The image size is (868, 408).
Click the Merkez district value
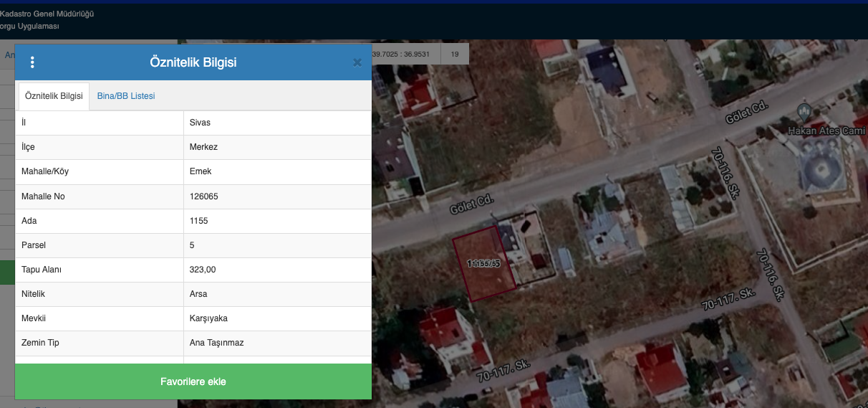coord(203,147)
